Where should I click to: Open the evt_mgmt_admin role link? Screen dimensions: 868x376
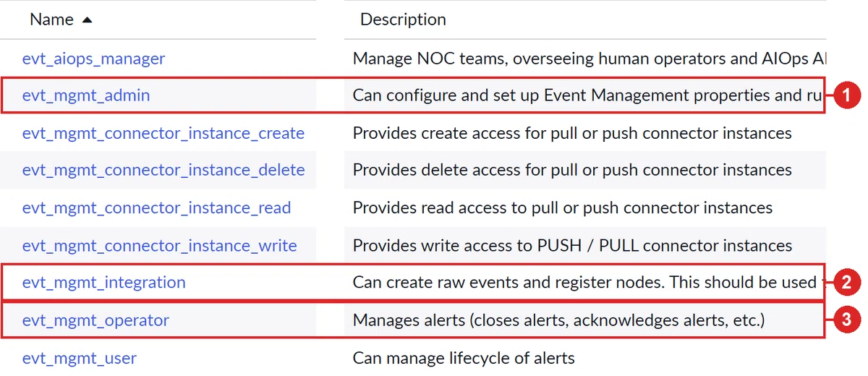click(x=86, y=95)
